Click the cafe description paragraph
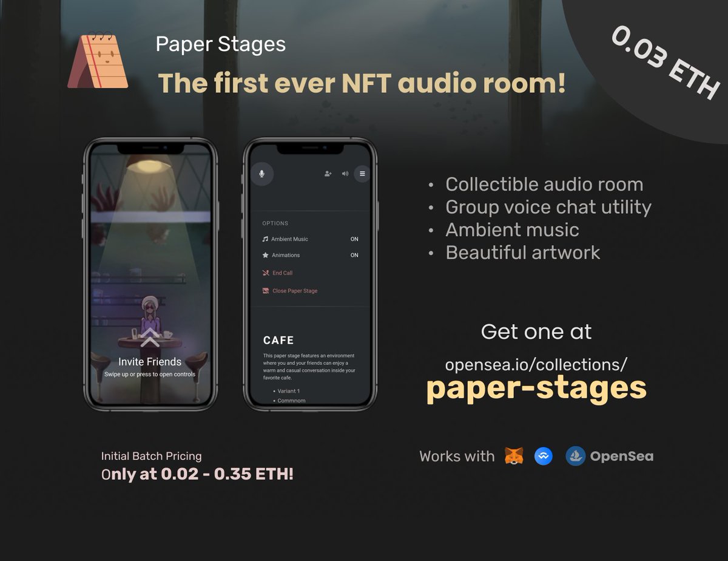Viewport: 728px width, 561px height. pos(309,366)
